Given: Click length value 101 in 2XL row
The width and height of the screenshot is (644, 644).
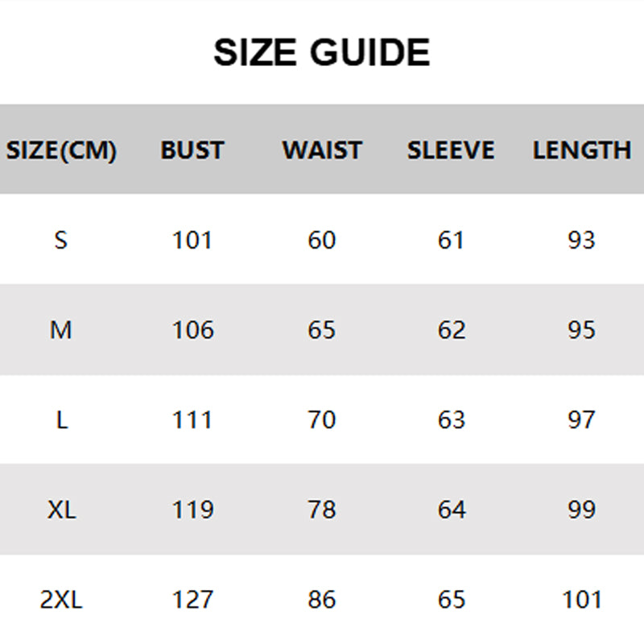Looking at the screenshot, I should (x=581, y=600).
